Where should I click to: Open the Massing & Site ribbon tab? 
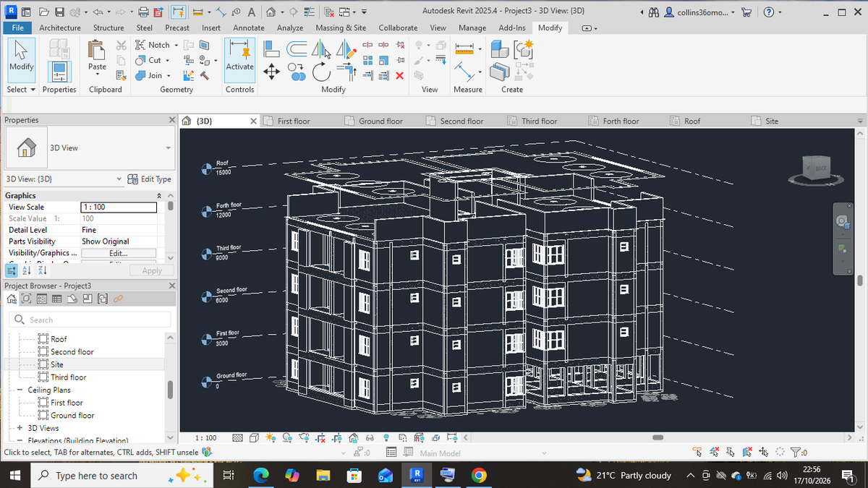point(341,27)
